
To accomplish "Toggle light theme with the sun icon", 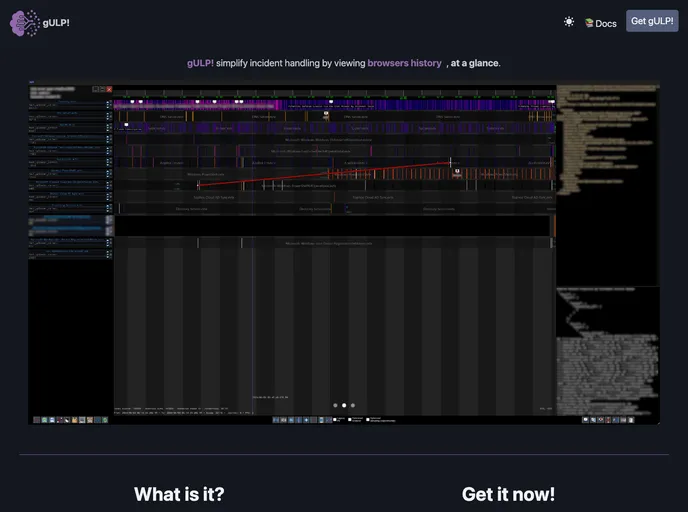I will 569,22.
